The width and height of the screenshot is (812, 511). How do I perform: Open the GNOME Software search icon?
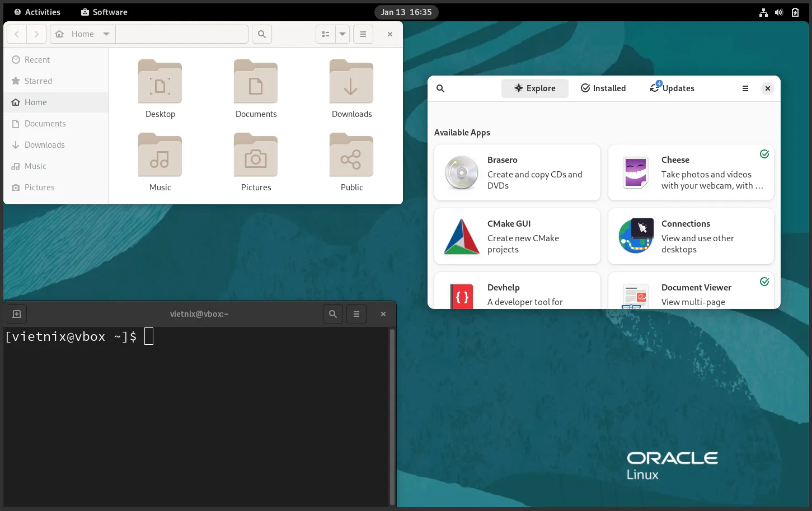[440, 88]
